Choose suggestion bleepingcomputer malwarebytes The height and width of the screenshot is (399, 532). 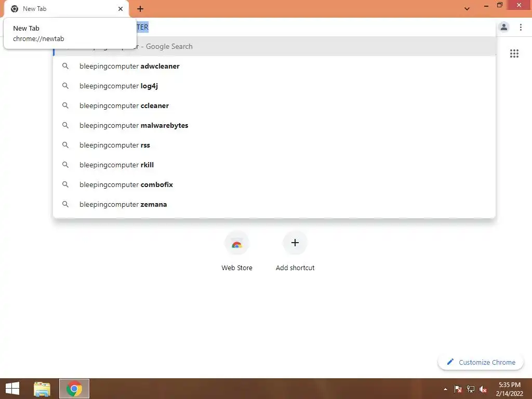pyautogui.click(x=274, y=125)
